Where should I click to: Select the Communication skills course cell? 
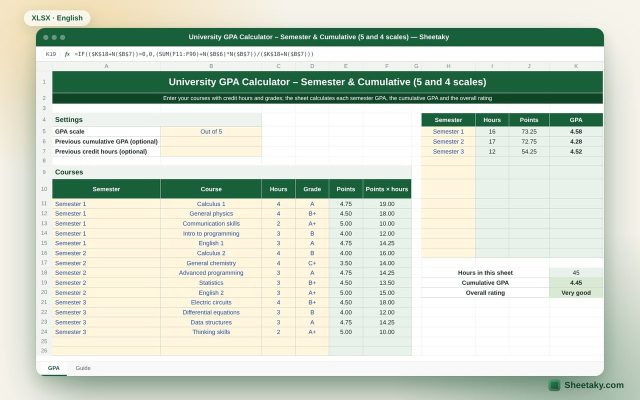[x=211, y=223]
